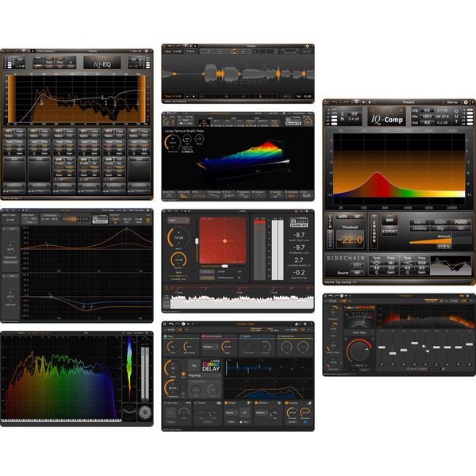The image size is (476, 476).
Task: Move the horizontal slider below the XY pad
Action: point(225,267)
